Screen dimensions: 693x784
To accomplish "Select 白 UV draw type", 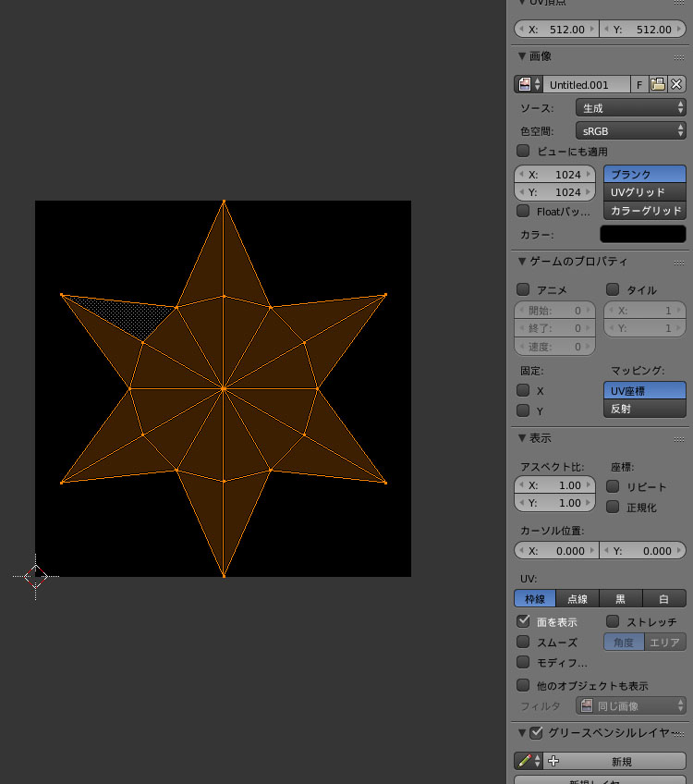I will tap(664, 598).
